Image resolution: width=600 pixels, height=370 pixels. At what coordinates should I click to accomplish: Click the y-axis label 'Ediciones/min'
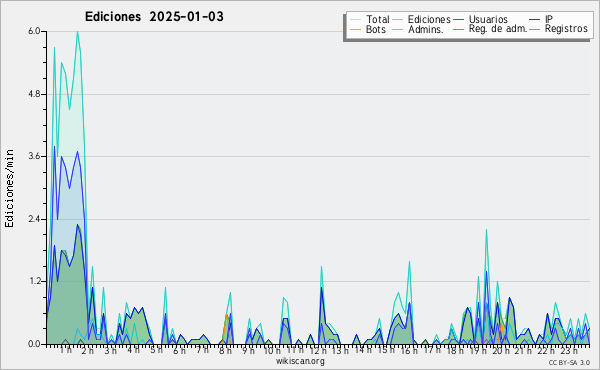pyautogui.click(x=9, y=188)
